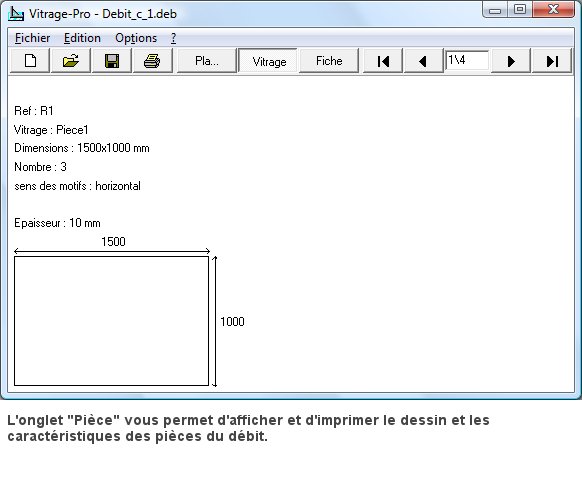Open the Fichier menu
Image resolution: width=582 pixels, height=490 pixels.
pos(32,38)
